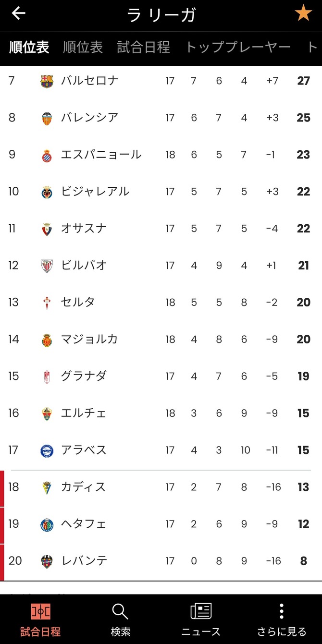Toggle the orange favorite star
This screenshot has height=644, width=322.
(x=303, y=13)
